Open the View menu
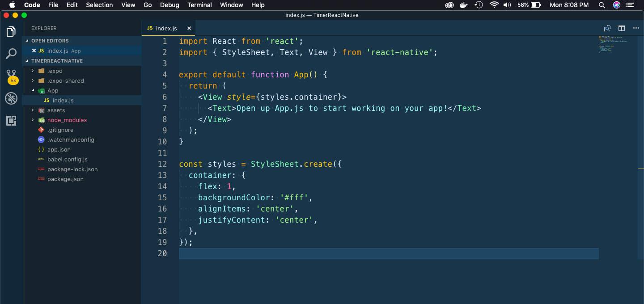The height and width of the screenshot is (304, 644). pos(128,5)
